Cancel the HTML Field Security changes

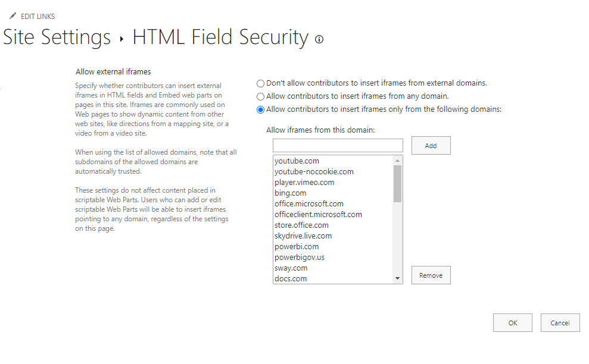(560, 323)
